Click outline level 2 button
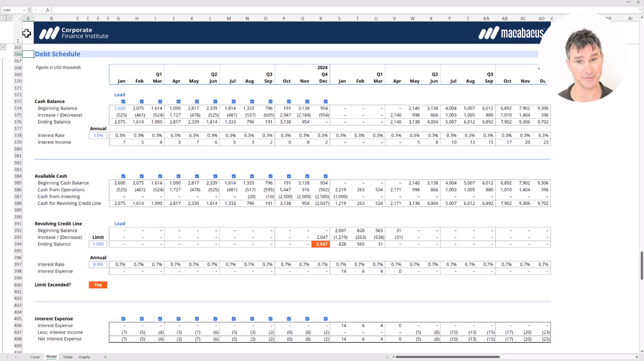Viewport: 644px width, 361px height. coord(9,18)
